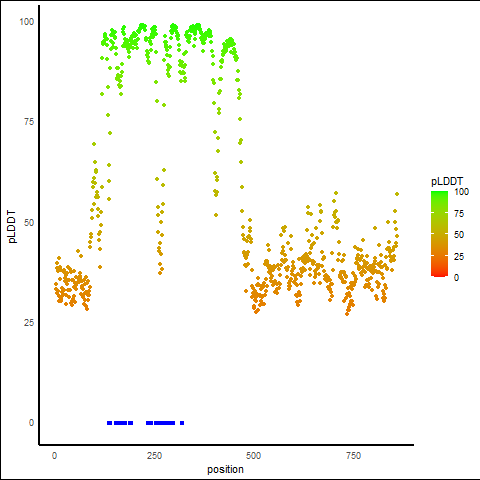Image resolution: width=480 pixels, height=480 pixels.
Task: Click the legend label 25
Action: 459,256
